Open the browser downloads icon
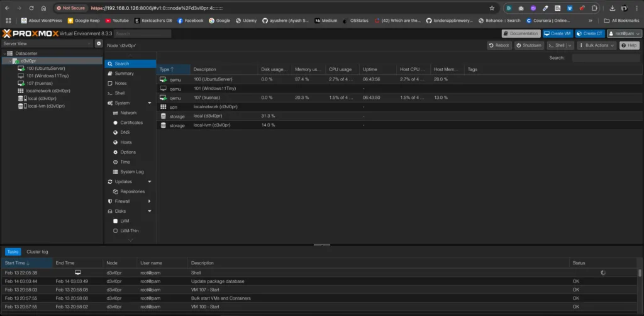644x316 pixels. click(x=613, y=8)
